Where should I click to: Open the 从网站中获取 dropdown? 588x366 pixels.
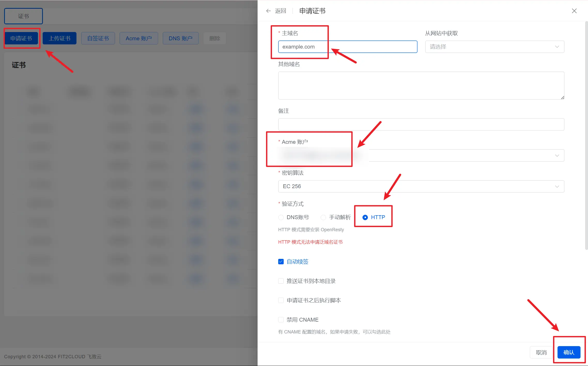tap(494, 47)
